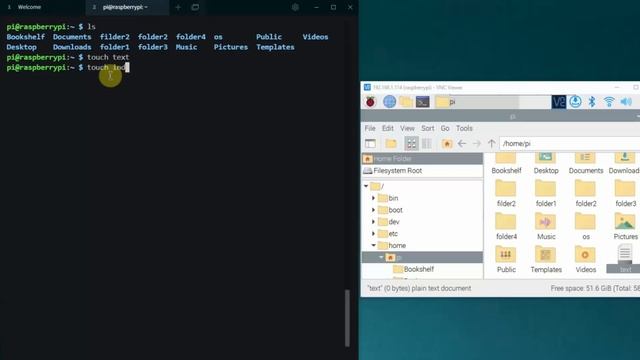The image size is (640, 360).
Task: Click the software update tray icon
Action: pos(575,102)
